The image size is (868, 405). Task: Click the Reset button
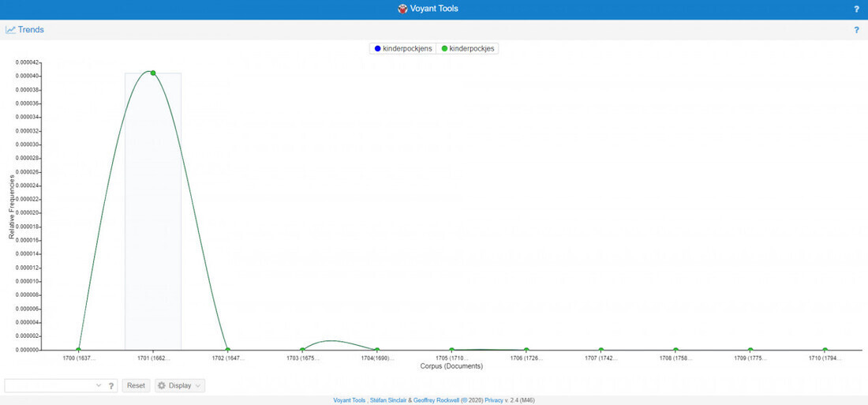[x=136, y=385]
